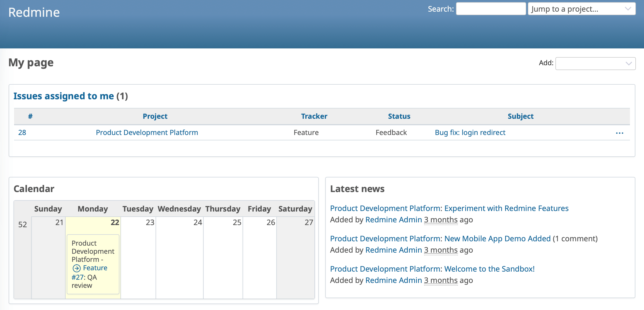
Task: Select calendar day 24 cell
Action: pyautogui.click(x=180, y=257)
